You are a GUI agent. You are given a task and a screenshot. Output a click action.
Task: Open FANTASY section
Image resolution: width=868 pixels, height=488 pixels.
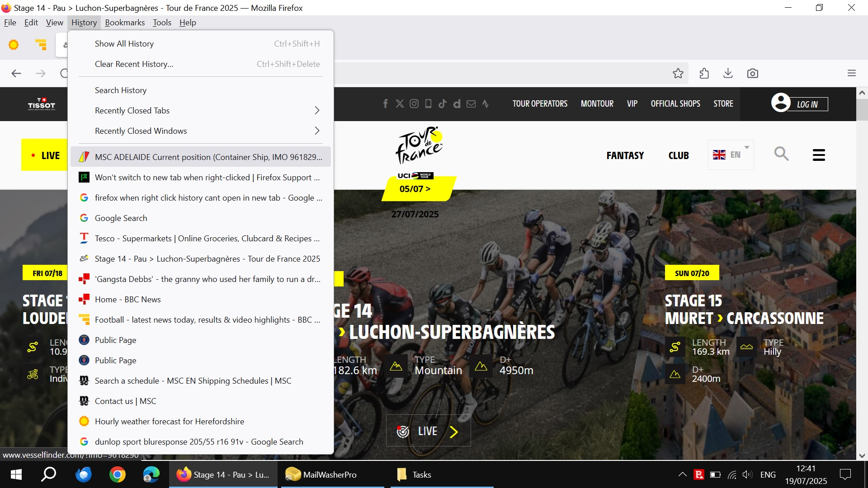(625, 155)
